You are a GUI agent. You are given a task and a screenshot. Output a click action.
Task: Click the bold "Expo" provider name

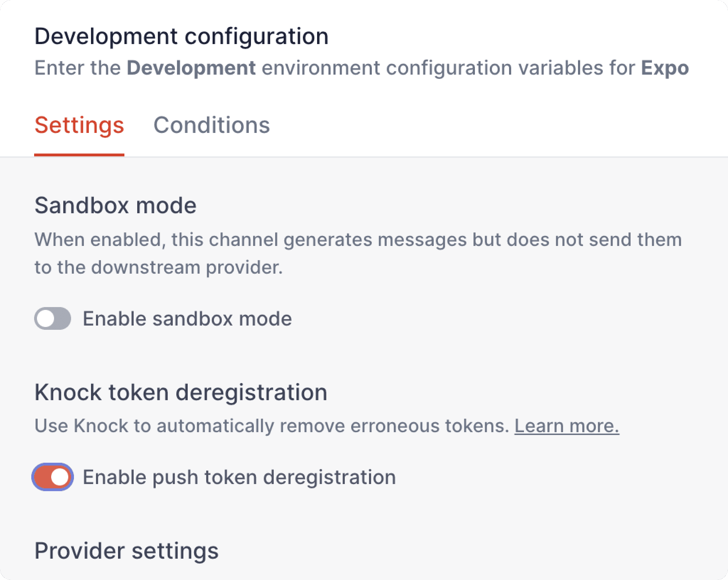coord(665,68)
